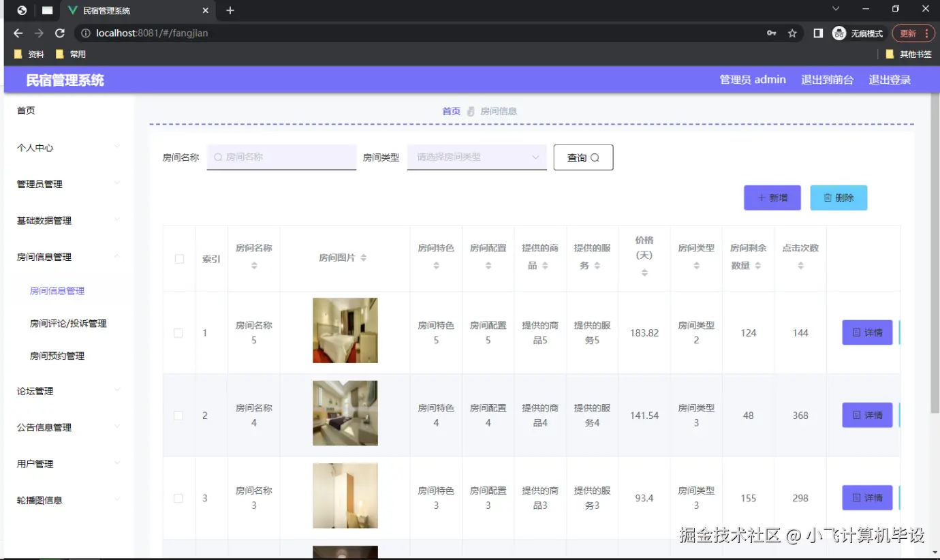Open a new browser tab with plus
Screen dimensions: 940x560
[x=230, y=10]
